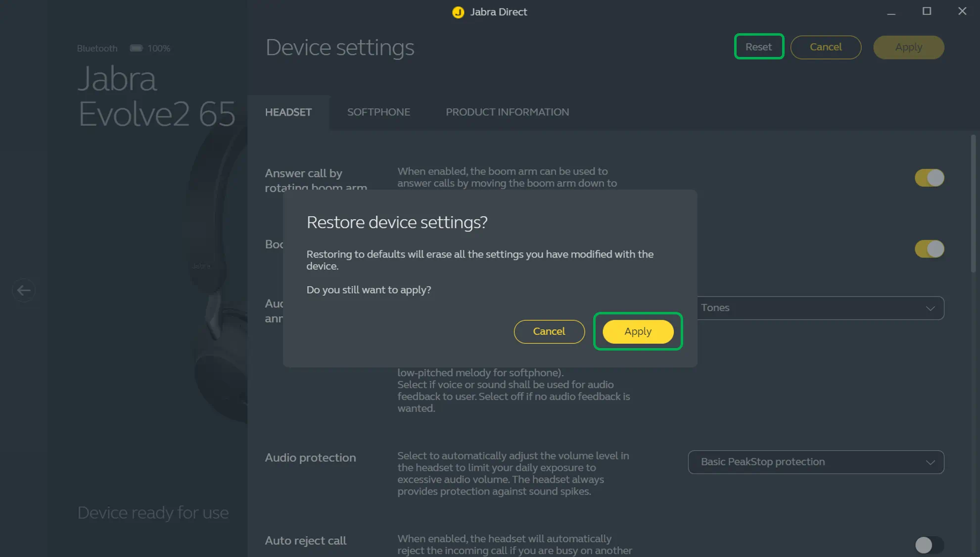Open the PRODUCT INFORMATION tab
This screenshot has height=557, width=980.
coord(507,112)
